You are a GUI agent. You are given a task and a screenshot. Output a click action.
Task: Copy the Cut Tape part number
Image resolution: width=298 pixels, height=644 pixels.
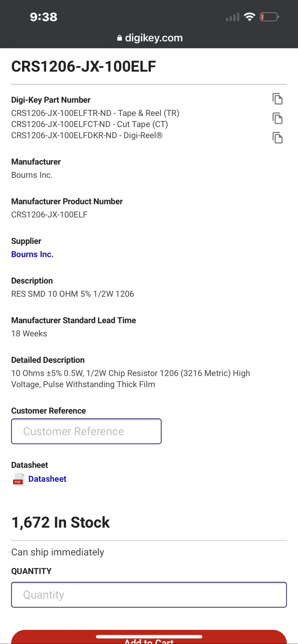click(x=277, y=119)
